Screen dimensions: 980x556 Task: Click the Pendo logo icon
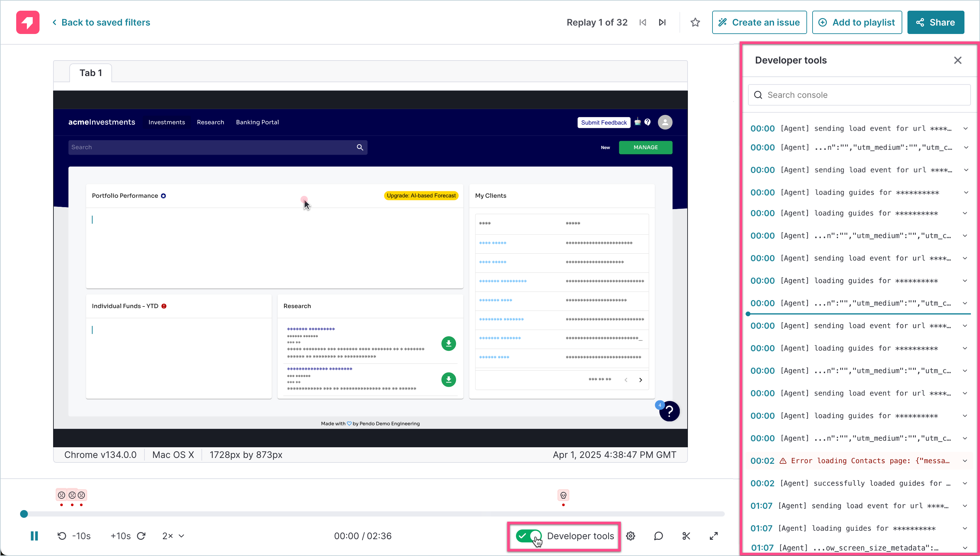(28, 22)
